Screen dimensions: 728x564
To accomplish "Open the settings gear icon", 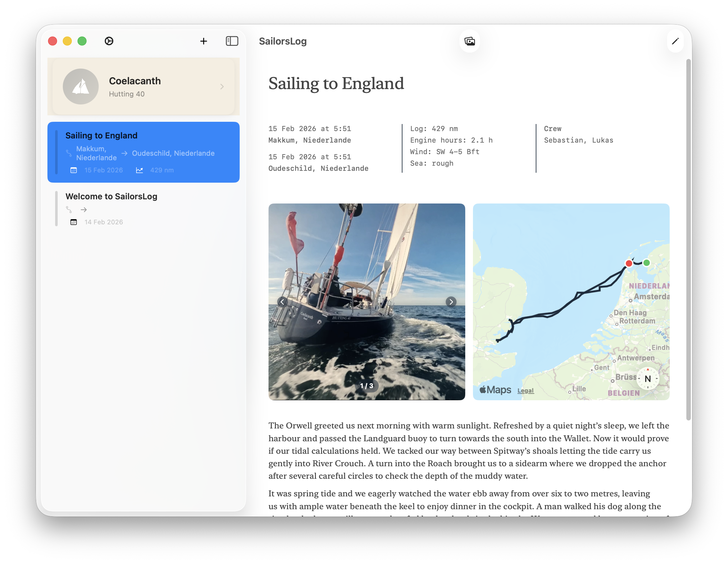I will [109, 41].
